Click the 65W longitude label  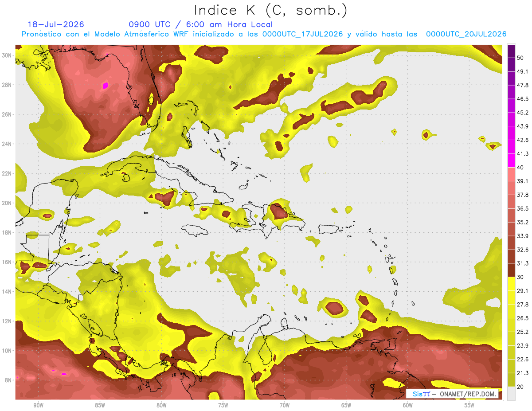(346, 405)
